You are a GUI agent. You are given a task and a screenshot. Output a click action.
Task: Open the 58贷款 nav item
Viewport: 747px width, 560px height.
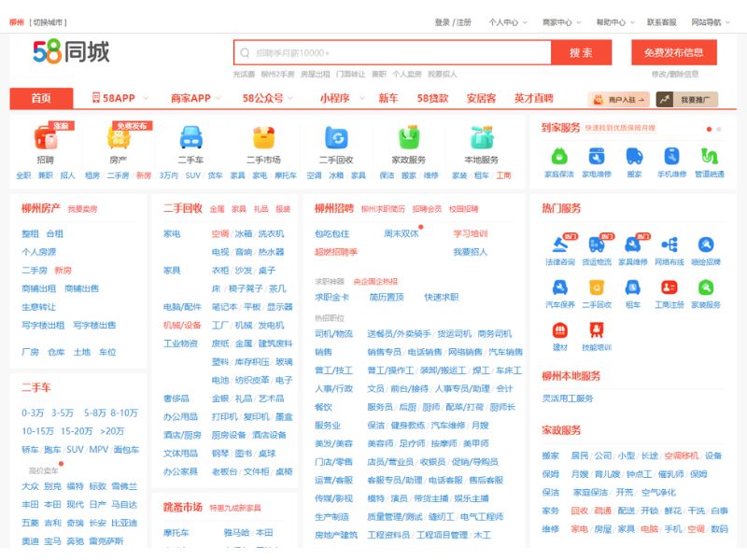coord(432,98)
